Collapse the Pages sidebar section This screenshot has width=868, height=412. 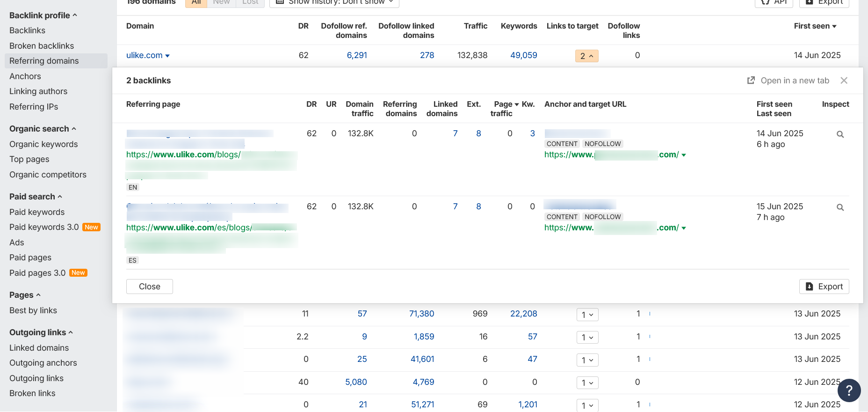25,295
